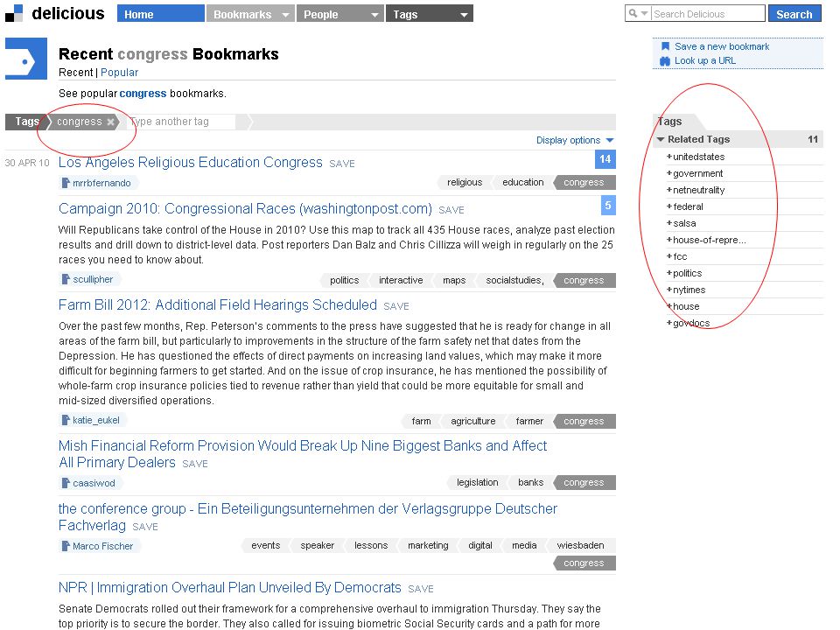Open Los Angeles Religious Education Congress bookmark
Viewport: 840px width, 630px height.
(x=190, y=163)
